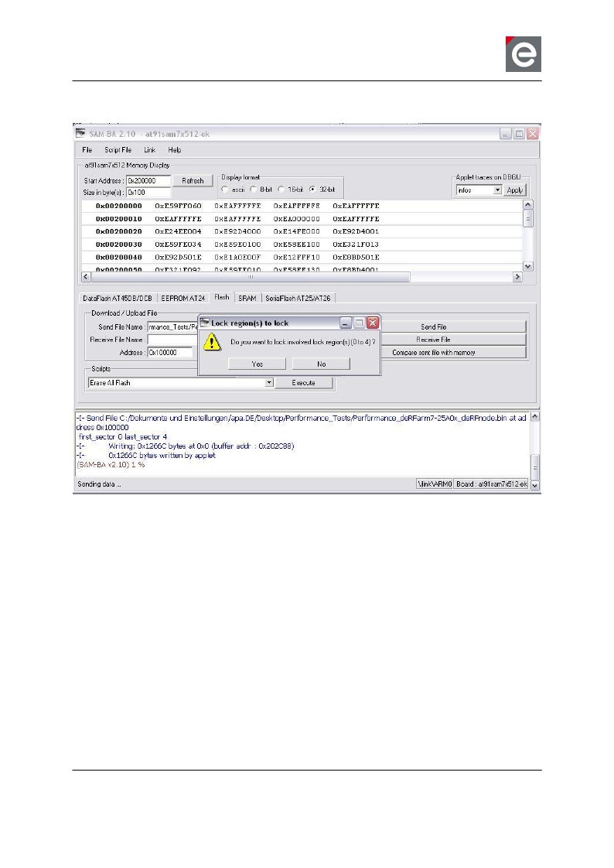Open the Script File menu
Image resolution: width=614 pixels, height=868 pixels.
(x=118, y=150)
